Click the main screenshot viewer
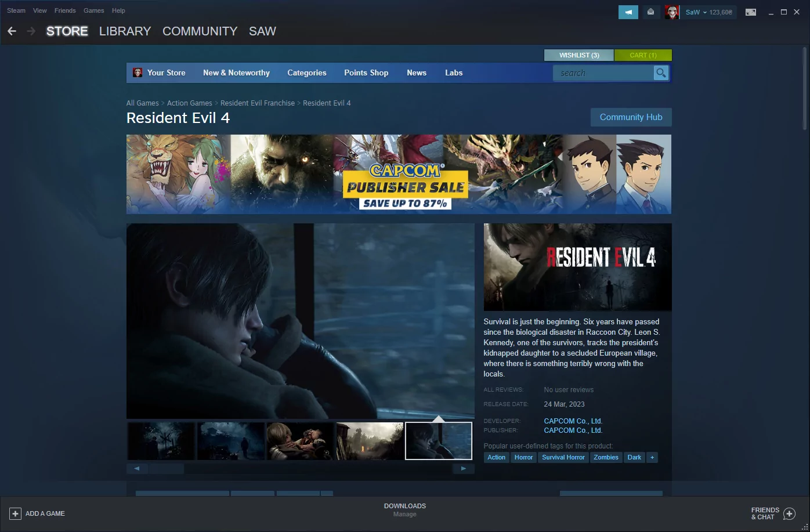The height and width of the screenshot is (532, 810). tap(301, 321)
